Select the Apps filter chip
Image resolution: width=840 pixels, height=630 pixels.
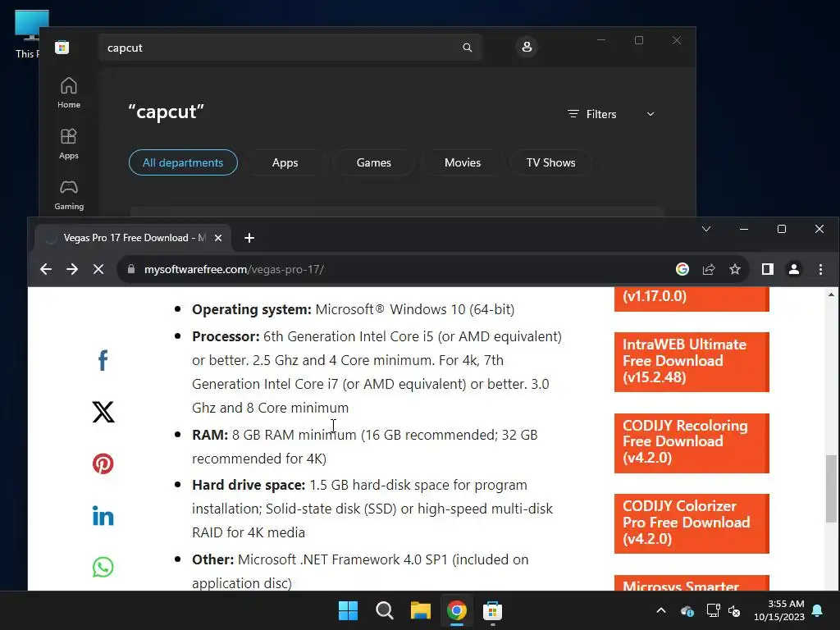tap(285, 162)
